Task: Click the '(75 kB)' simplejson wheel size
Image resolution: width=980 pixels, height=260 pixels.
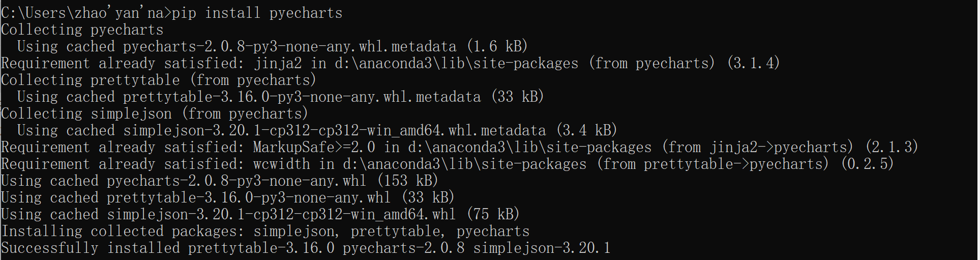Action: point(493,215)
